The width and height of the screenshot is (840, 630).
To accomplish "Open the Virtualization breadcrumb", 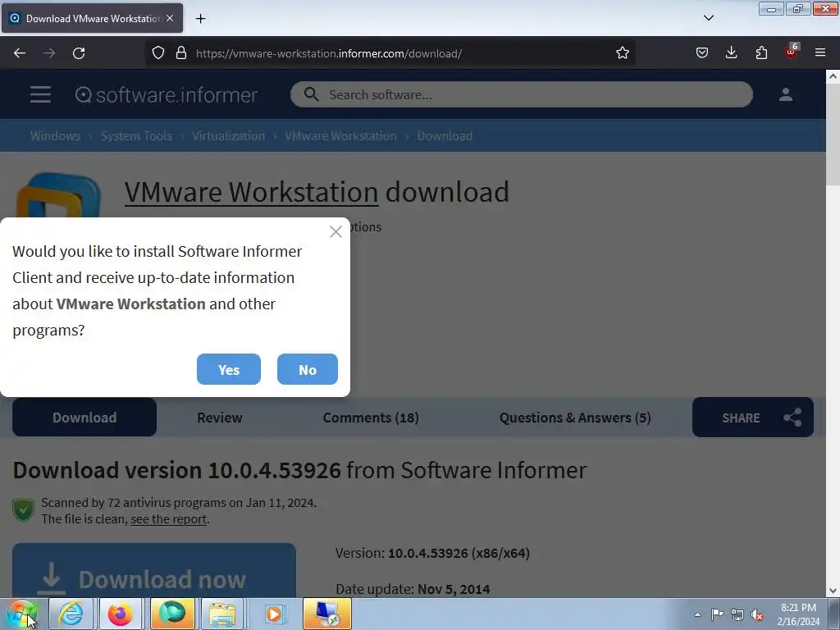I will [x=229, y=136].
